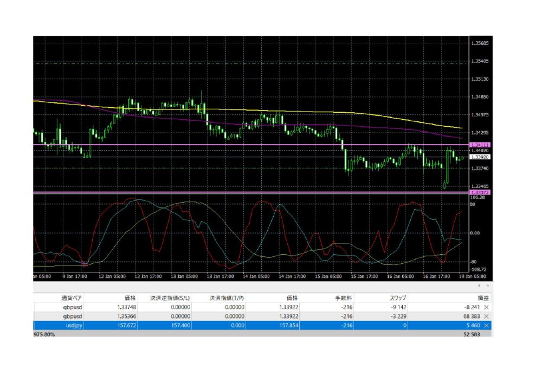555x392 pixels.
Task: Close the highlighted usdjpy position
Action: [x=486, y=325]
